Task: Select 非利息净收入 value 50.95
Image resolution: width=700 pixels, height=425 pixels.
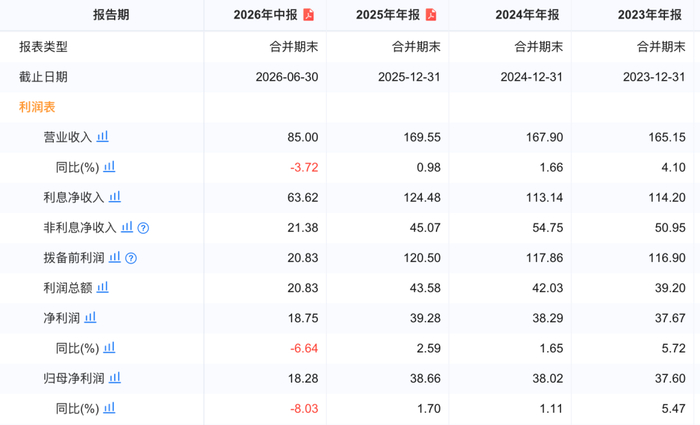Action: click(670, 228)
